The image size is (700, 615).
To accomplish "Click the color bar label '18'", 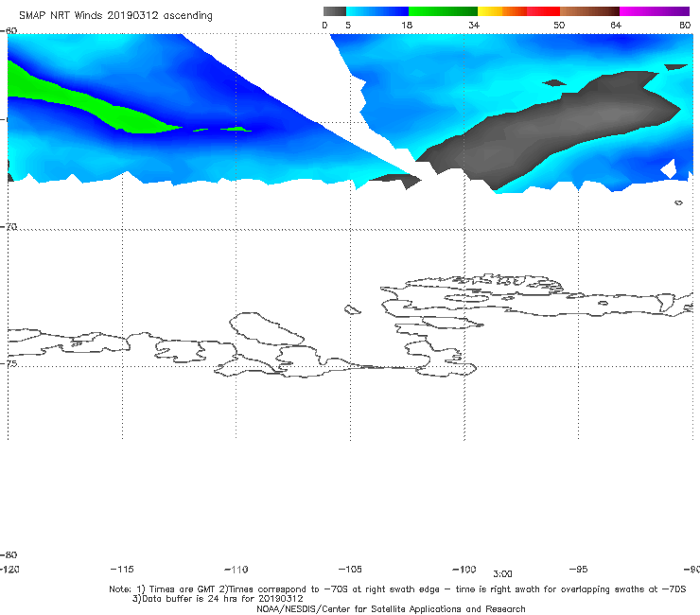I will coord(407,25).
